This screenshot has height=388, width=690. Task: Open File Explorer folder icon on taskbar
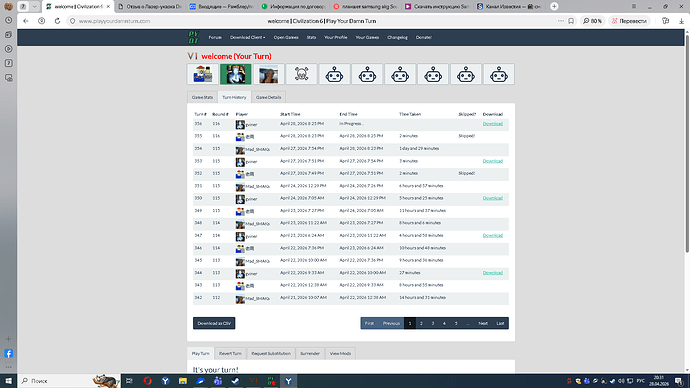pyautogui.click(x=183, y=381)
